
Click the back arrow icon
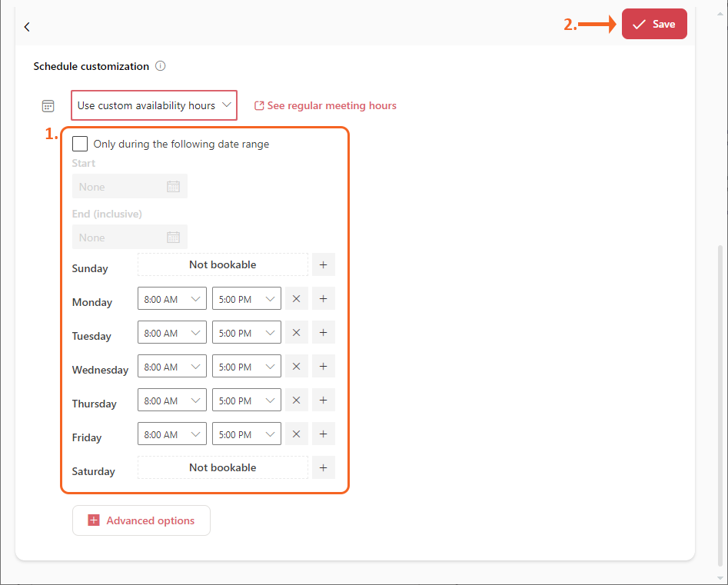pos(27,27)
